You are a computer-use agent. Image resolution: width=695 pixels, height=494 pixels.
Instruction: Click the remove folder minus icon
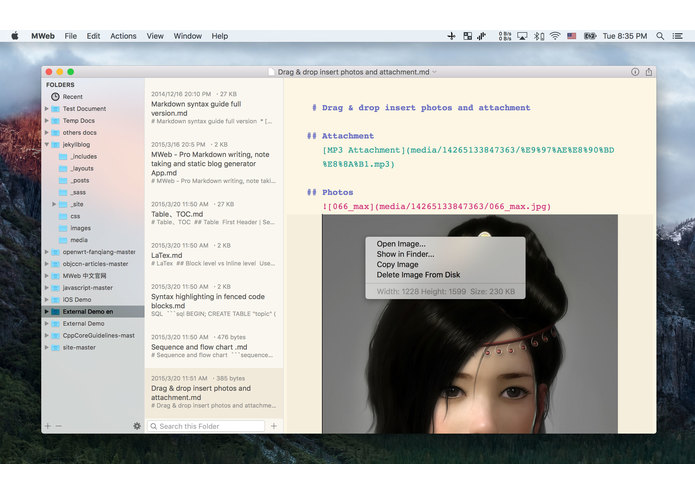(x=59, y=426)
